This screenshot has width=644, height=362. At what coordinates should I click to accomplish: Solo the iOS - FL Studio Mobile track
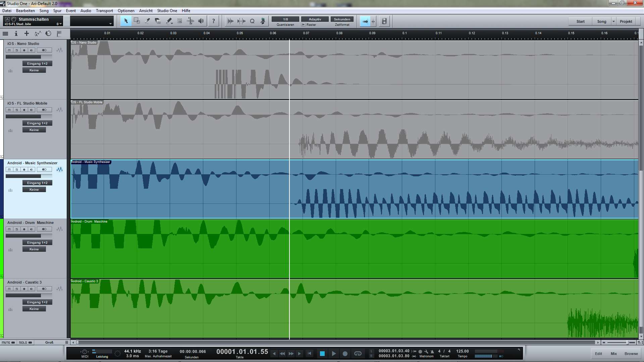pos(17,110)
